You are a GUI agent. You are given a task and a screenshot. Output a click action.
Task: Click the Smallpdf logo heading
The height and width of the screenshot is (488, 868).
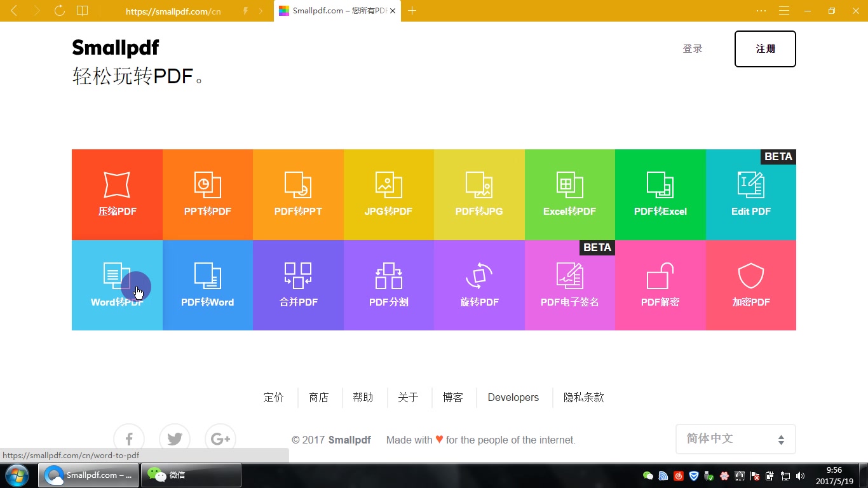(115, 47)
